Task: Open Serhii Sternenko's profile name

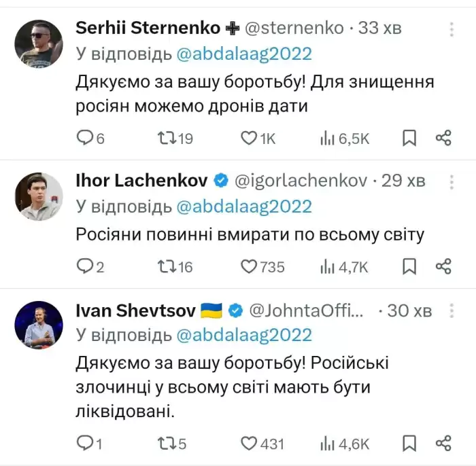Action: [x=148, y=28]
